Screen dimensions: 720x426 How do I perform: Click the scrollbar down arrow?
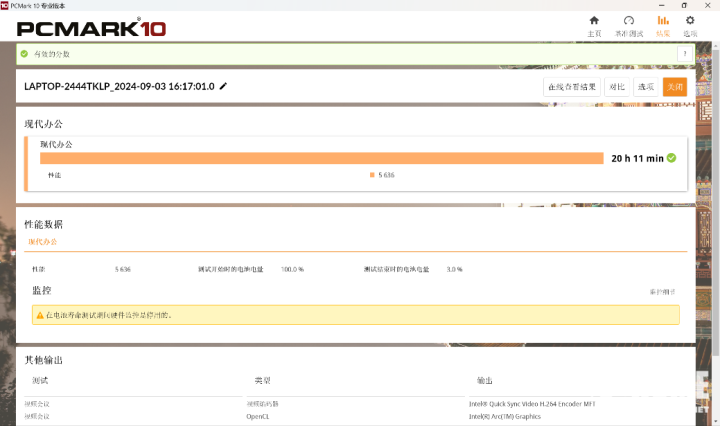pos(715,420)
